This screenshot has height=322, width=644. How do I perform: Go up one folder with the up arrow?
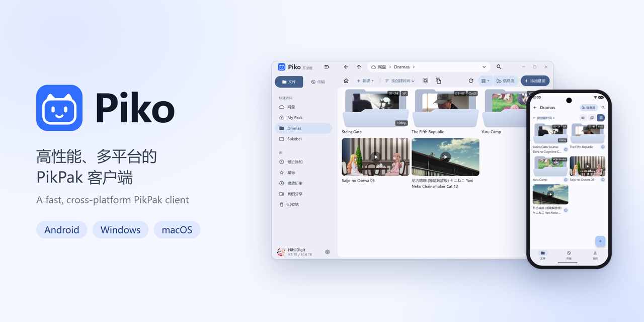tap(359, 67)
